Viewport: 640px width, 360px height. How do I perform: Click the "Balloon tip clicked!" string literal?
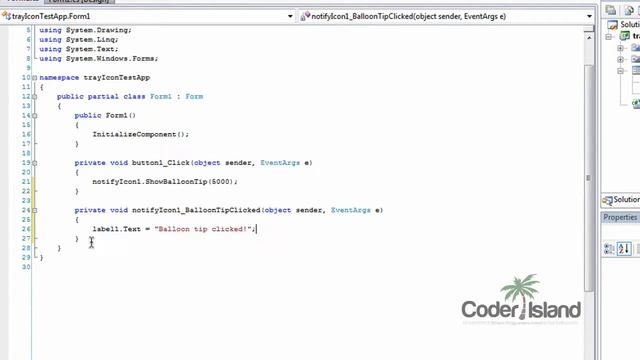[x=203, y=229]
